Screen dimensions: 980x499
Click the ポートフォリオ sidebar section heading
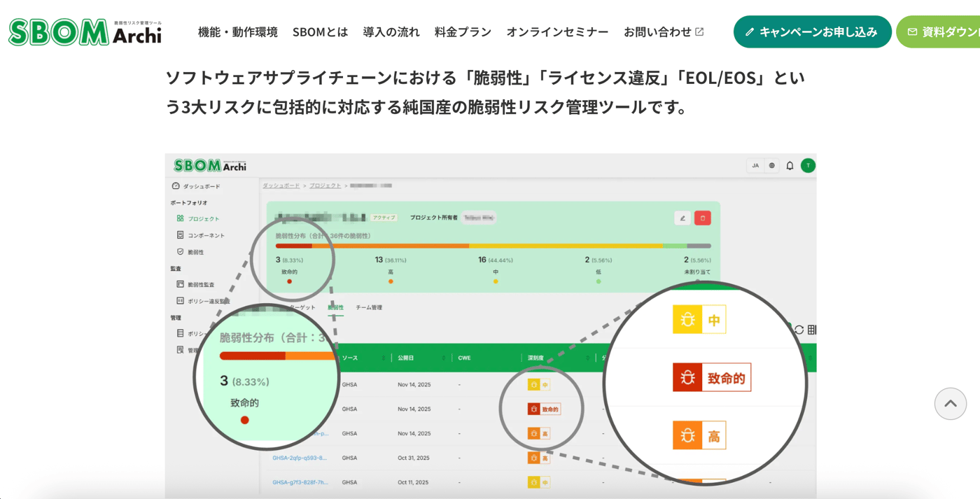[189, 202]
